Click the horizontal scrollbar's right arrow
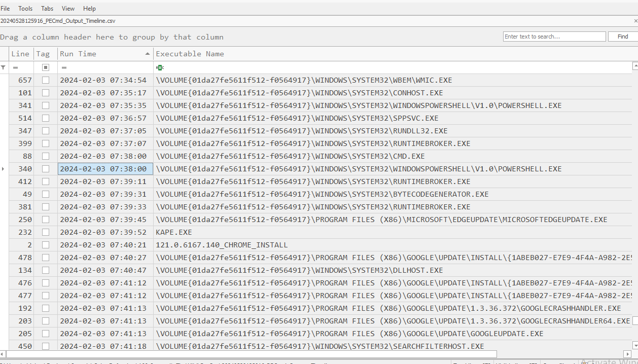The height and width of the screenshot is (364, 638). tap(627, 354)
